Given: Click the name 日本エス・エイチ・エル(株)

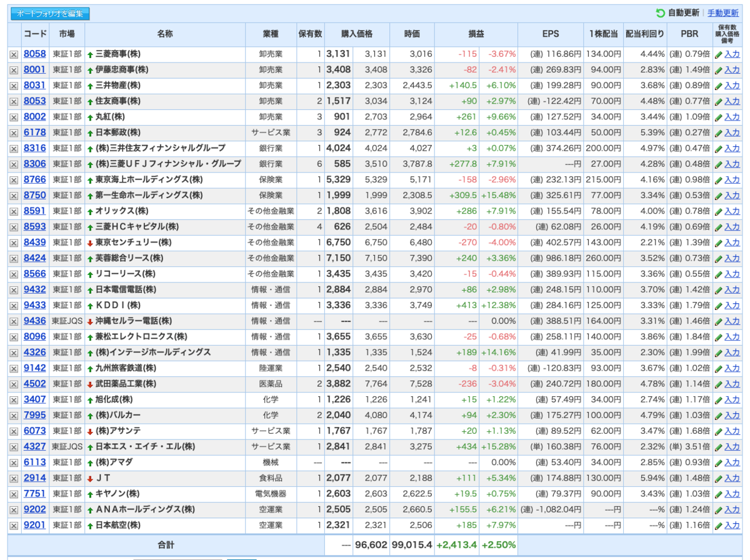Looking at the screenshot, I should 145,446.
